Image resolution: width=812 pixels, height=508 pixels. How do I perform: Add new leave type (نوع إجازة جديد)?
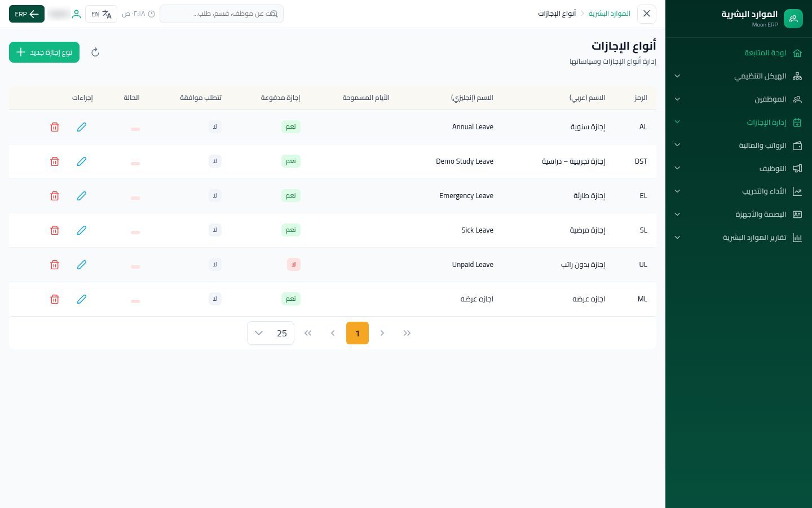click(x=44, y=52)
